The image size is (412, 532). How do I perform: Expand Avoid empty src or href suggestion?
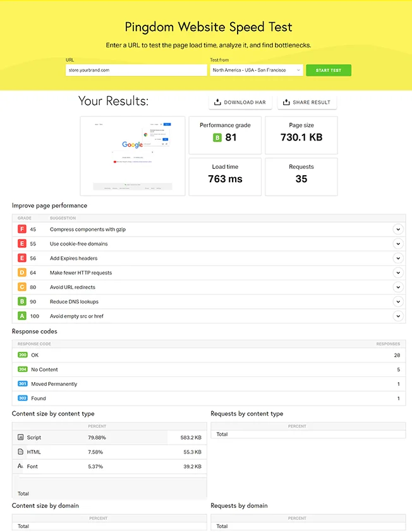coord(398,316)
